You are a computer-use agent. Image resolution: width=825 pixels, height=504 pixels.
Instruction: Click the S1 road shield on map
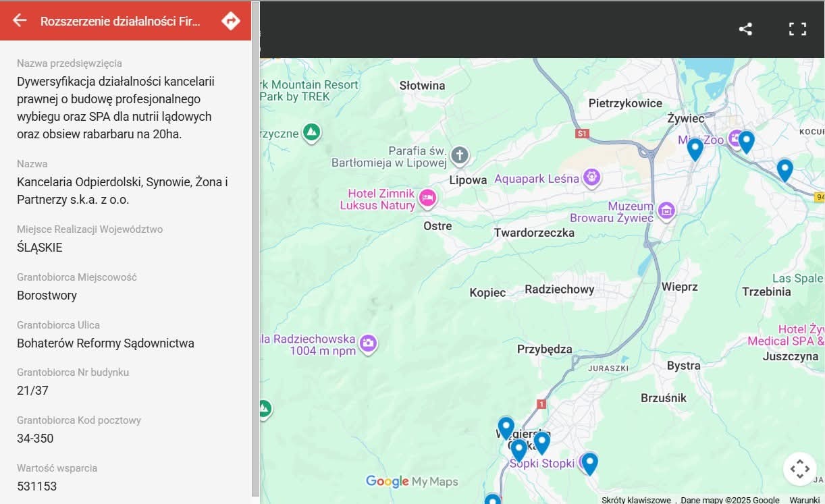pos(582,134)
